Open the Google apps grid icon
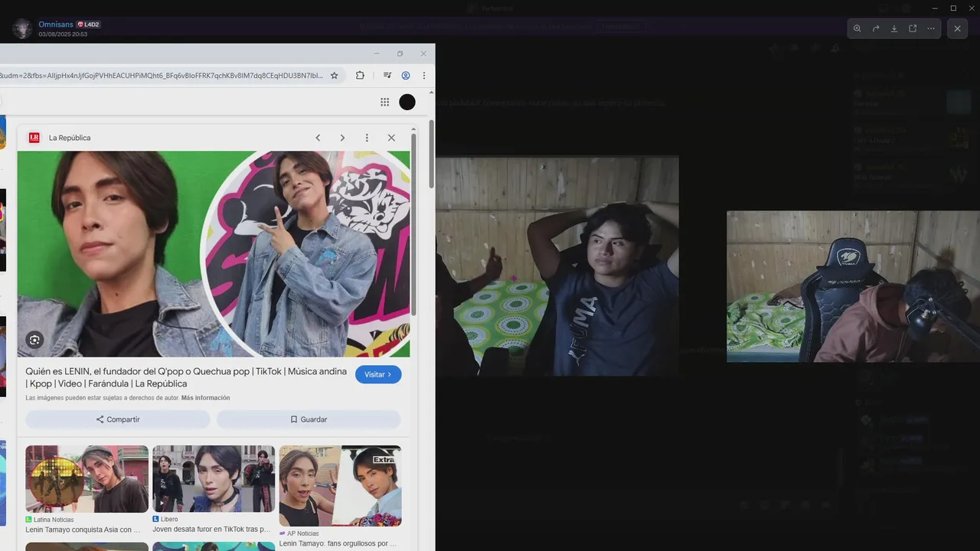 pyautogui.click(x=385, y=102)
